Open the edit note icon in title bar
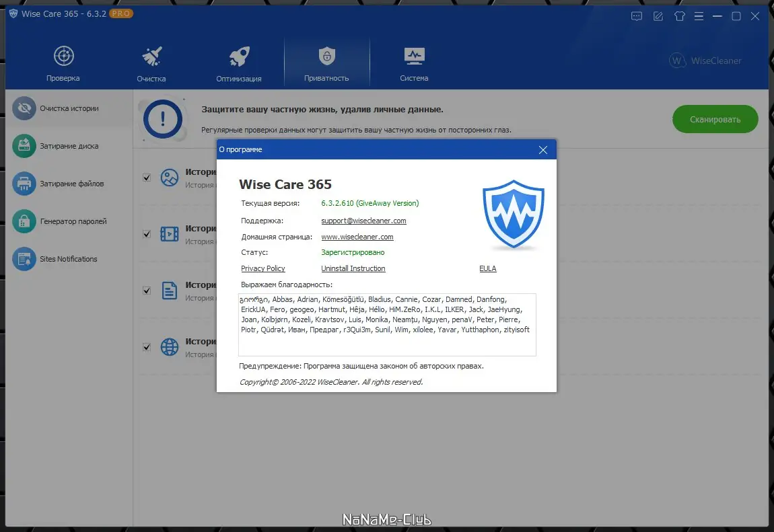This screenshot has width=774, height=532. click(x=658, y=16)
